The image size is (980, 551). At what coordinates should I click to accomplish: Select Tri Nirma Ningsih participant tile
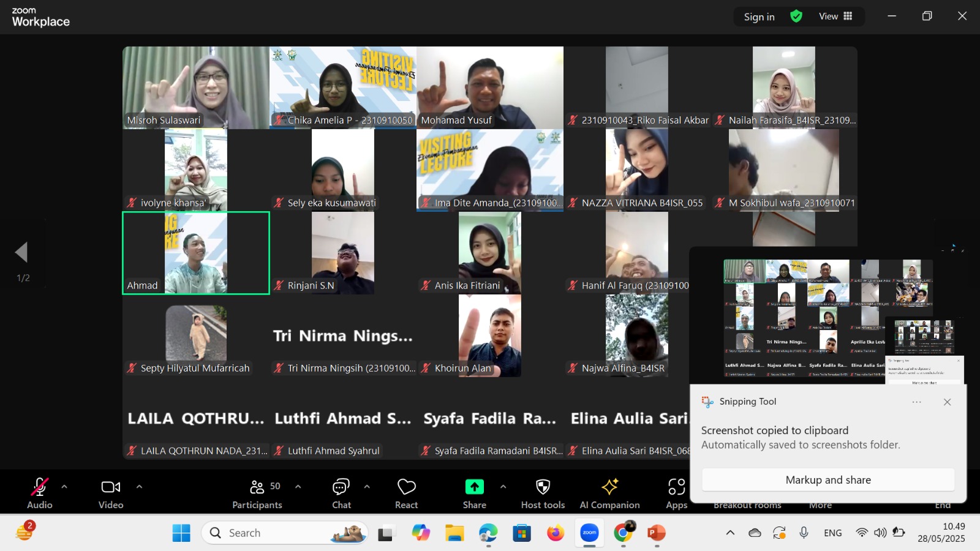[x=343, y=335]
